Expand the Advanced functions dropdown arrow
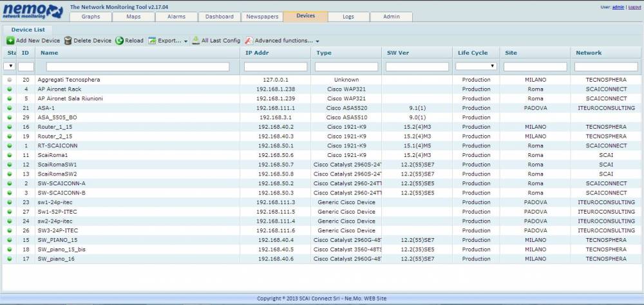The image size is (644, 305). click(317, 41)
